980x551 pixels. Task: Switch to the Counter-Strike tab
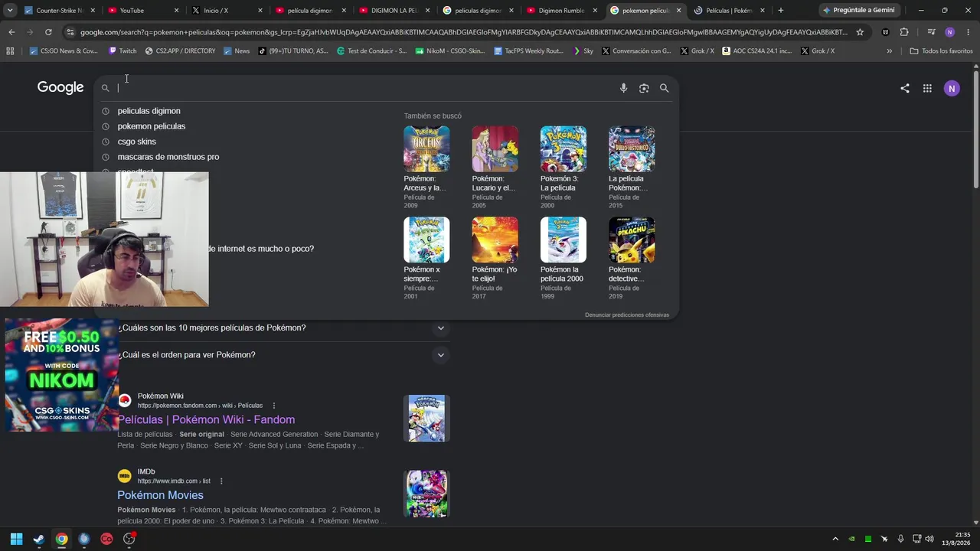[x=59, y=11]
